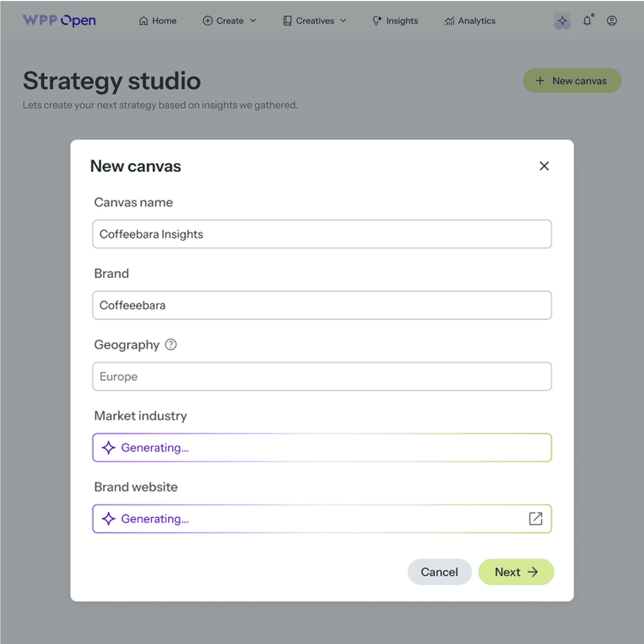Click the Market industry generating field
This screenshot has width=644, height=644.
coord(322,448)
